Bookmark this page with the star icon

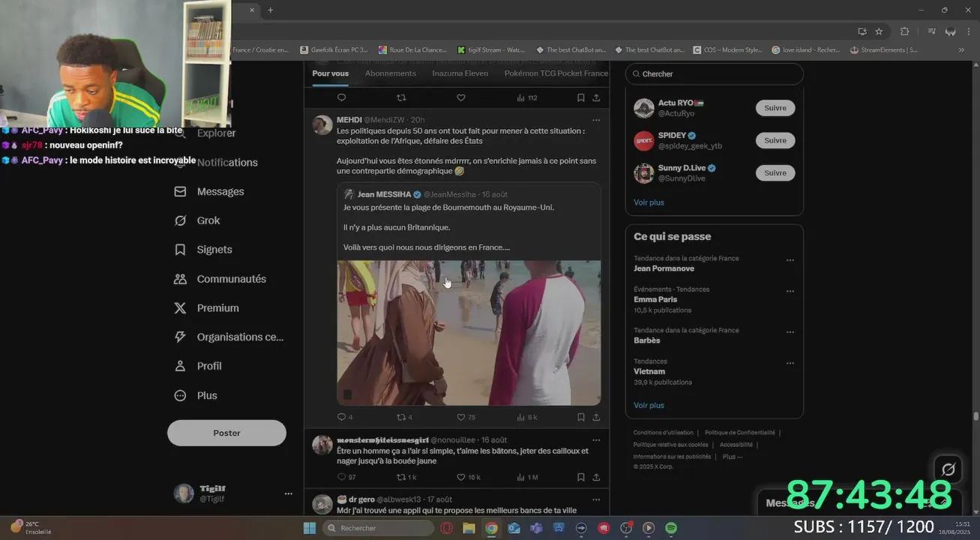coord(879,31)
